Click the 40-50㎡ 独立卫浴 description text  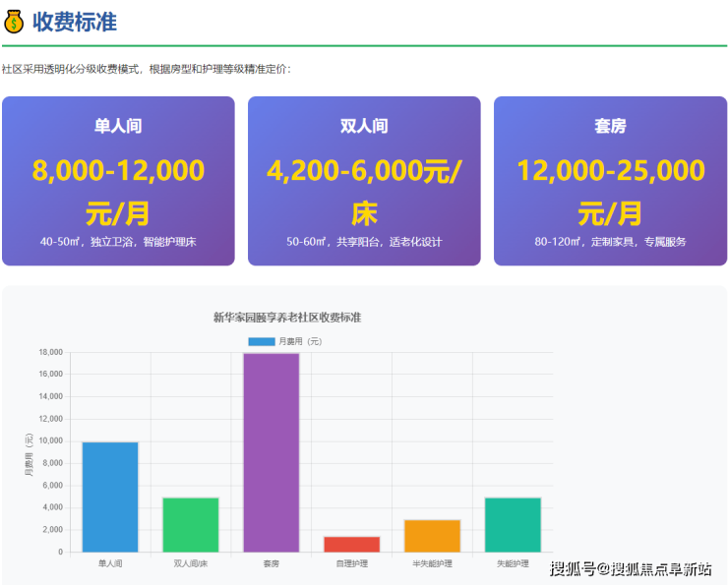click(x=118, y=241)
